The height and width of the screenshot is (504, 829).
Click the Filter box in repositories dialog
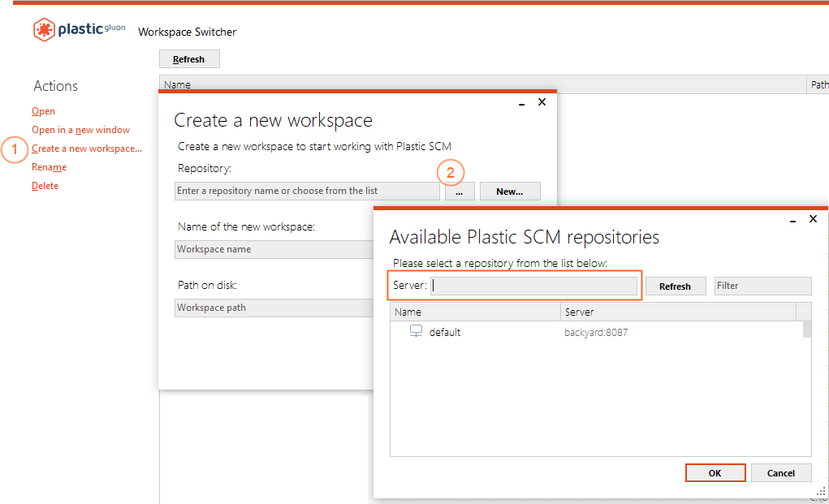pos(763,286)
